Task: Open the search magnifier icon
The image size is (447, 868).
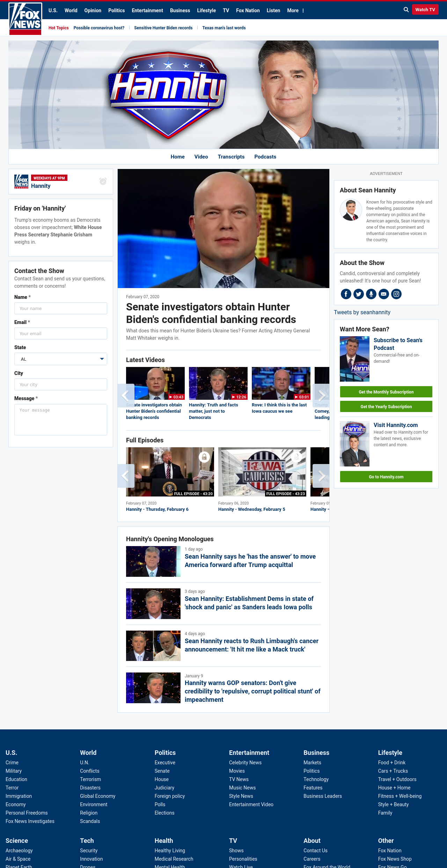Action: (406, 10)
